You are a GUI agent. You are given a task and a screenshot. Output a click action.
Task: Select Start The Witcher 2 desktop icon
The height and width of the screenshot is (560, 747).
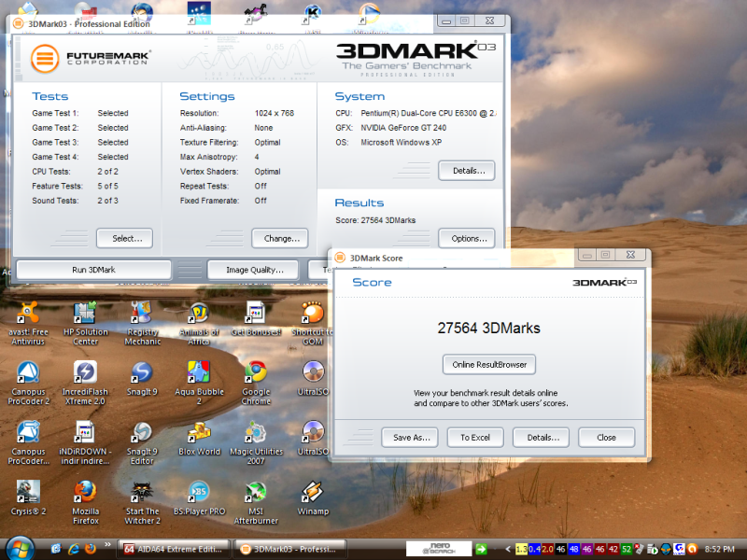coord(142,502)
